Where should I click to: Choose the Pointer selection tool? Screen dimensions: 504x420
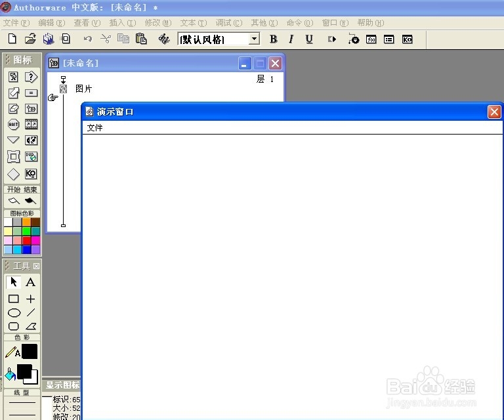(14, 282)
